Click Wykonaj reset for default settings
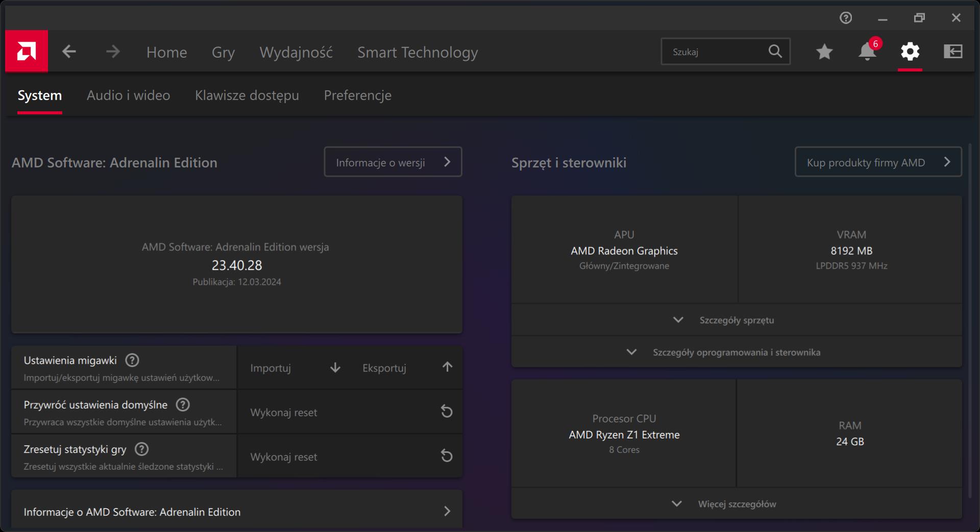The height and width of the screenshot is (532, 980). (x=350, y=412)
